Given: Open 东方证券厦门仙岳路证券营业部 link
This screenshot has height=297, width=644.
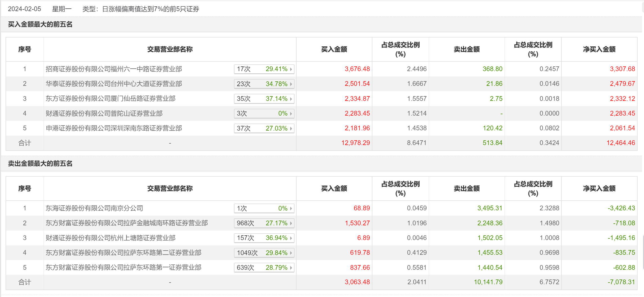Looking at the screenshot, I should 111,99.
